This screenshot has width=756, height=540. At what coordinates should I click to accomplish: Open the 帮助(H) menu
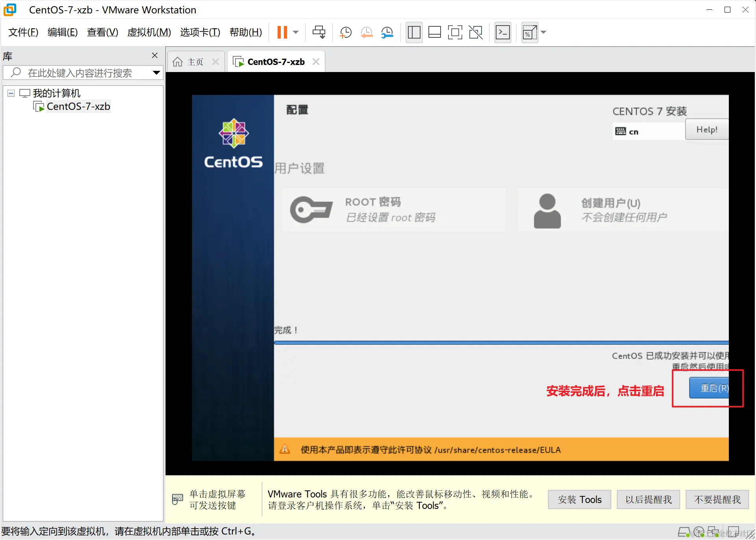(246, 32)
